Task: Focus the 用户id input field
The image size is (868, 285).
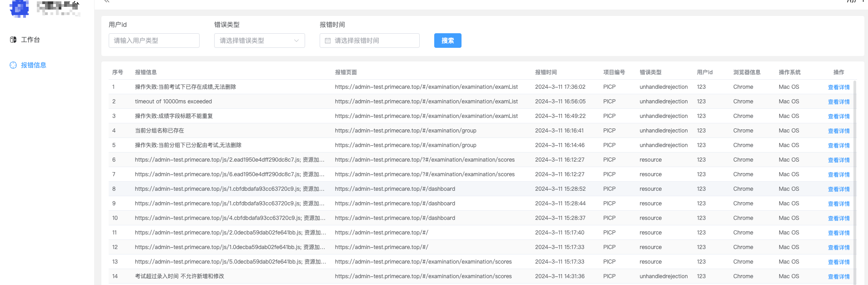Action: (154, 41)
